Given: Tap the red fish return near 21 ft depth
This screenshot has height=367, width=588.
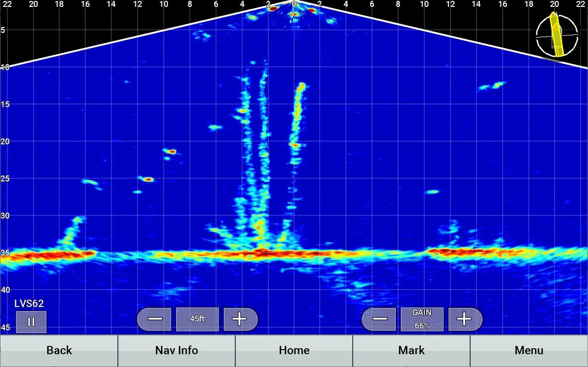Looking at the screenshot, I should click(x=171, y=151).
